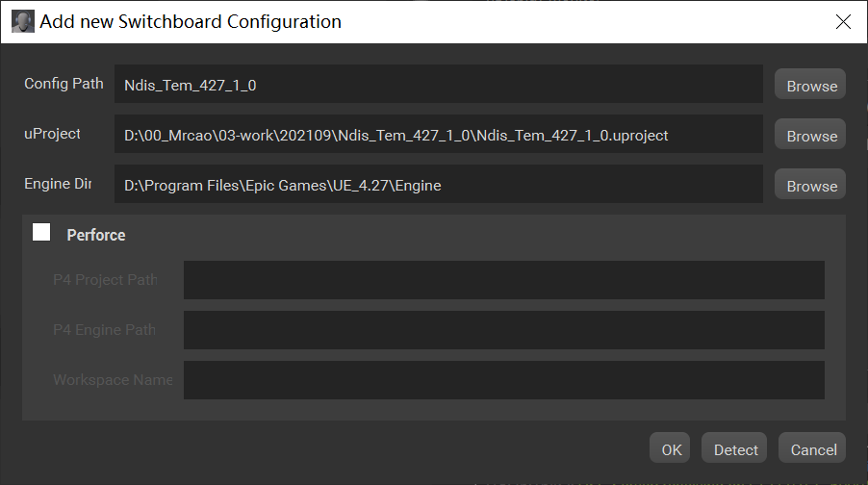Click the Workspace Name label
Image resolution: width=868 pixels, height=485 pixels.
point(113,380)
